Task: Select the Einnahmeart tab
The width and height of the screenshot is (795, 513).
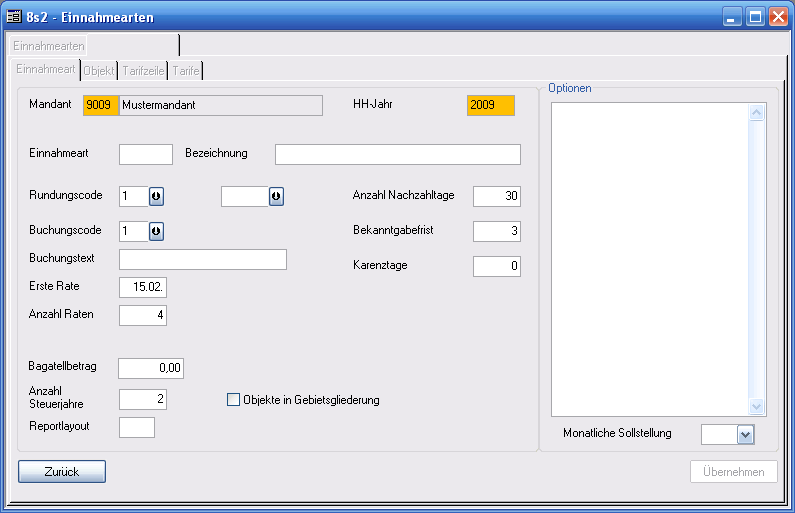Action: (x=46, y=70)
